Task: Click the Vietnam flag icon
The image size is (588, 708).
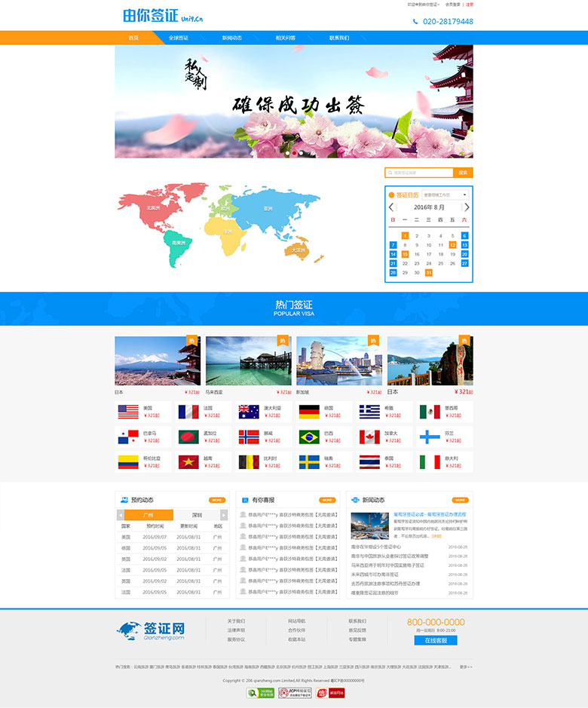Action: 188,462
